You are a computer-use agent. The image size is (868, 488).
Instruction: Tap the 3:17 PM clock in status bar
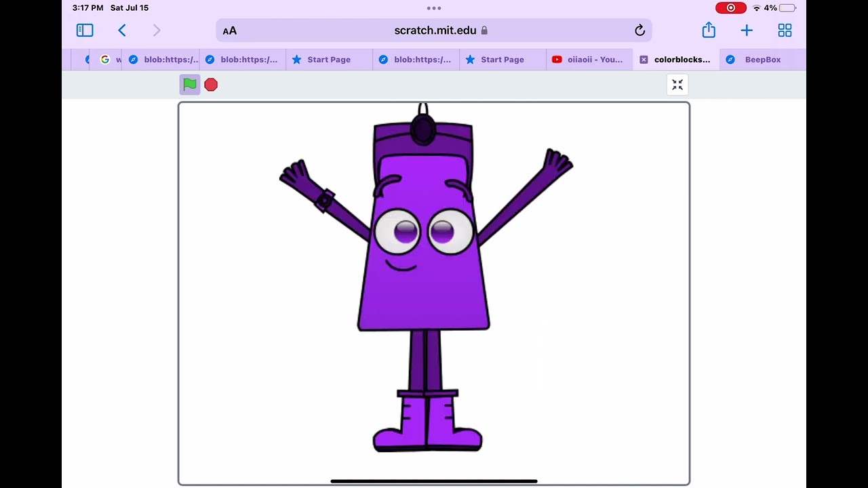(x=88, y=8)
